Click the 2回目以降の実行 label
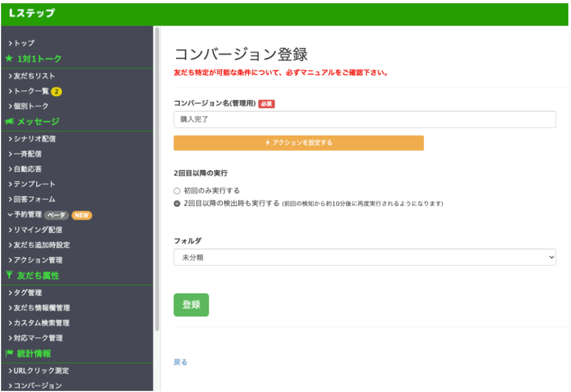This screenshot has height=392, width=571. (201, 173)
